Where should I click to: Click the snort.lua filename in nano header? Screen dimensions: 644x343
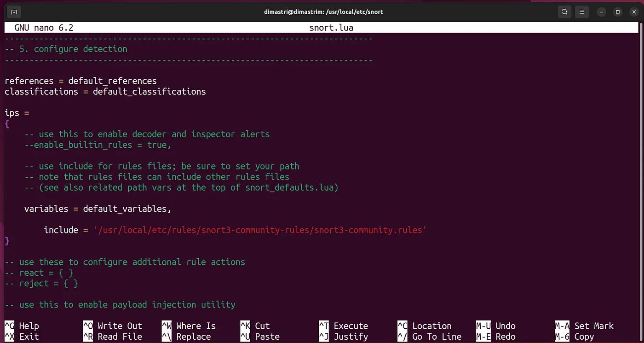331,28
